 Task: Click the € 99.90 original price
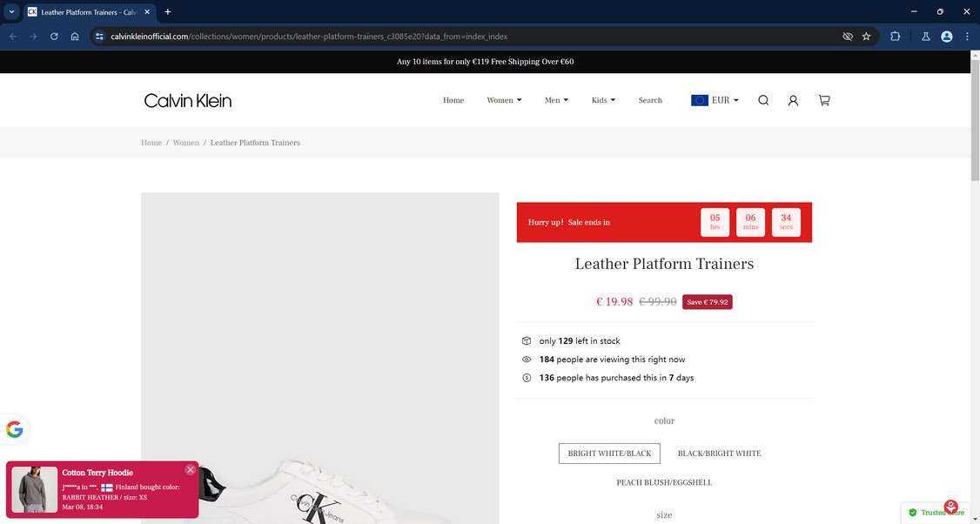tap(657, 301)
